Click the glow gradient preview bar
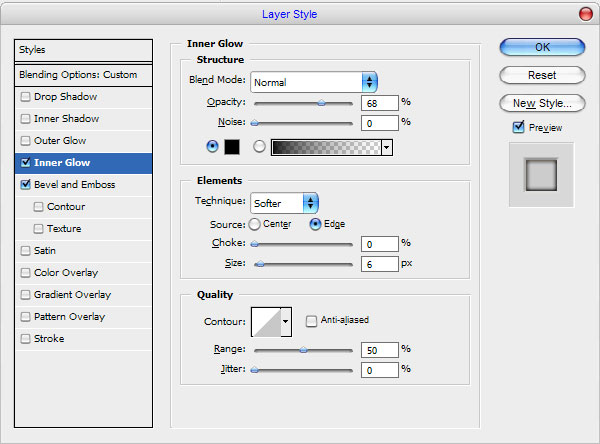This screenshot has width=600, height=444. click(326, 147)
